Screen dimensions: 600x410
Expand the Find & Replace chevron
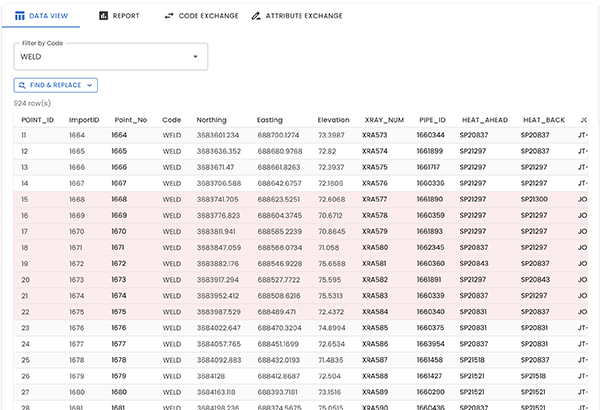tap(90, 85)
